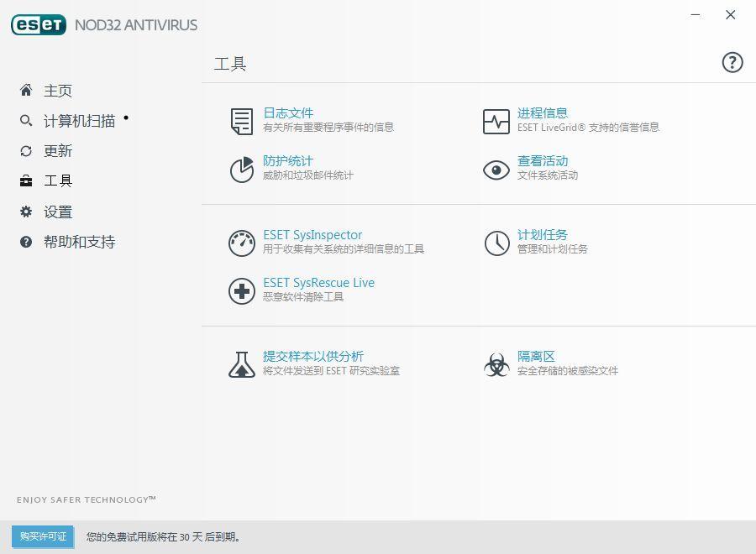Open the 查看活动 link

point(543,161)
